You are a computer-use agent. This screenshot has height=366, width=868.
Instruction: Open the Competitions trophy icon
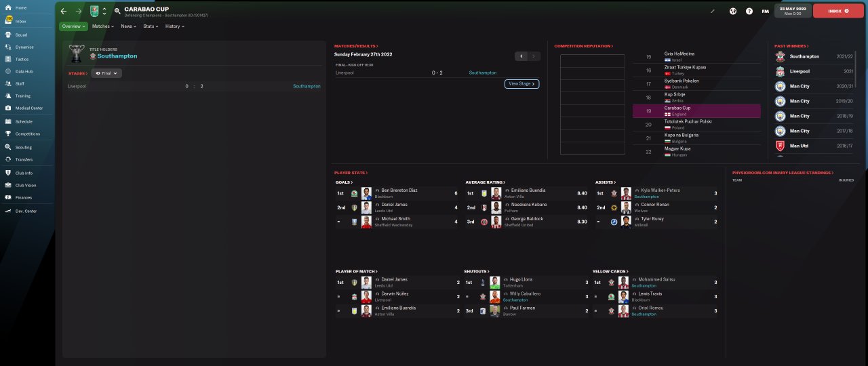click(x=8, y=134)
